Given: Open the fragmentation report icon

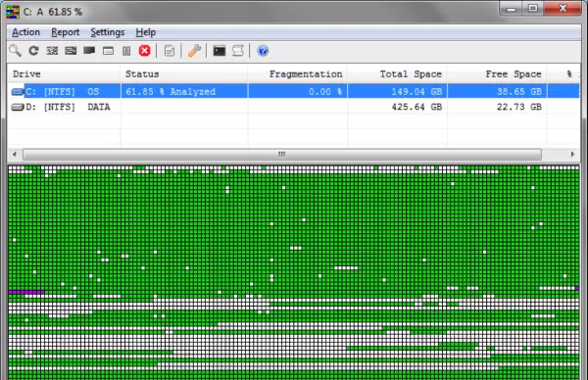Looking at the screenshot, I should 170,51.
